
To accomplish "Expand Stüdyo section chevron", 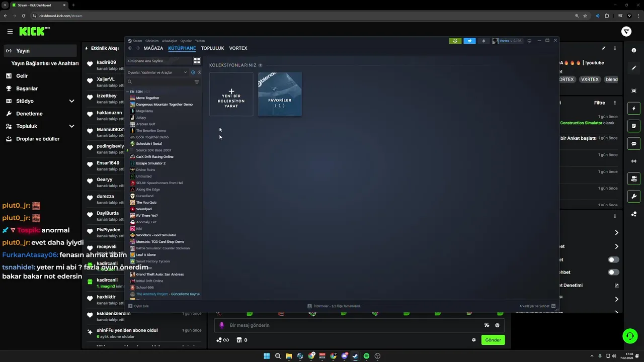I will pos(71,101).
